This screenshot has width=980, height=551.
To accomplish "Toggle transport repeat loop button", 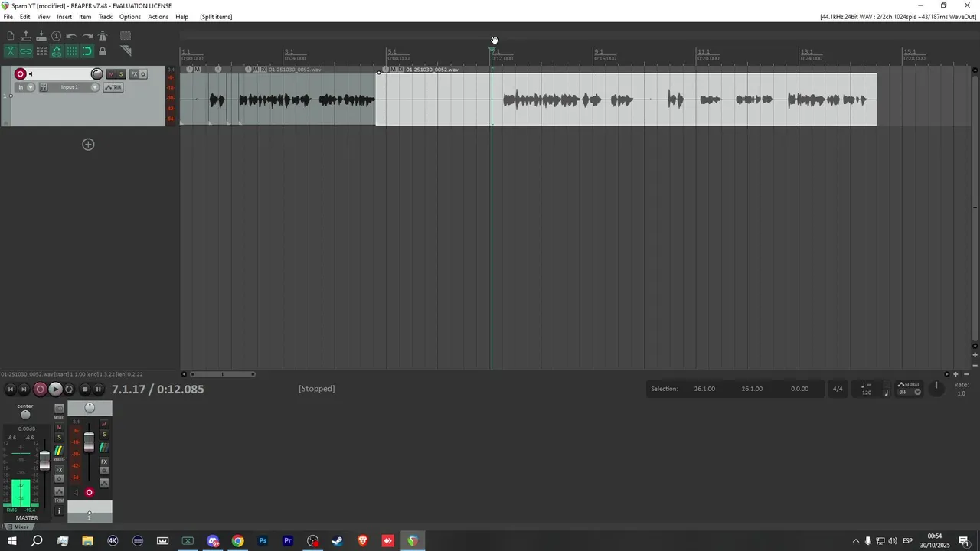I will click(69, 390).
